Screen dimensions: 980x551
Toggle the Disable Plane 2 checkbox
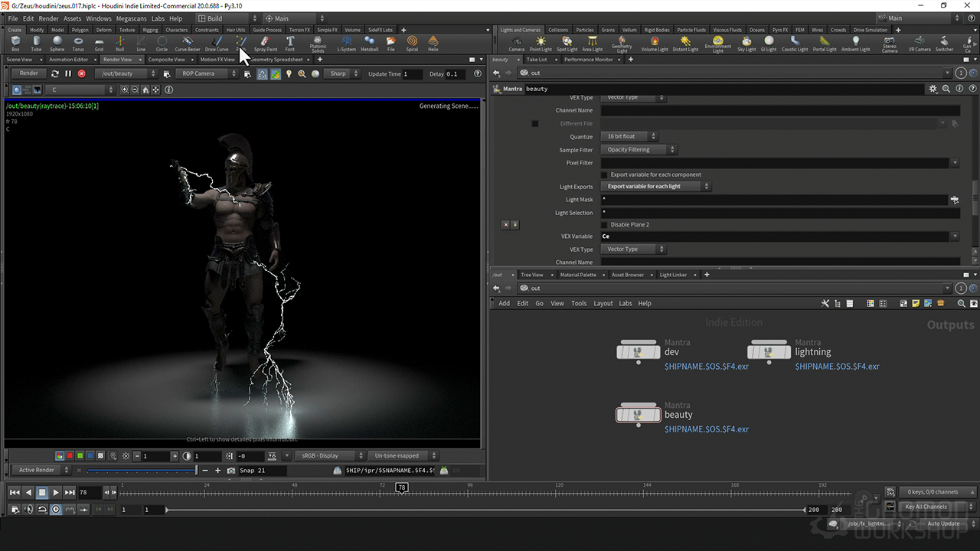click(605, 225)
